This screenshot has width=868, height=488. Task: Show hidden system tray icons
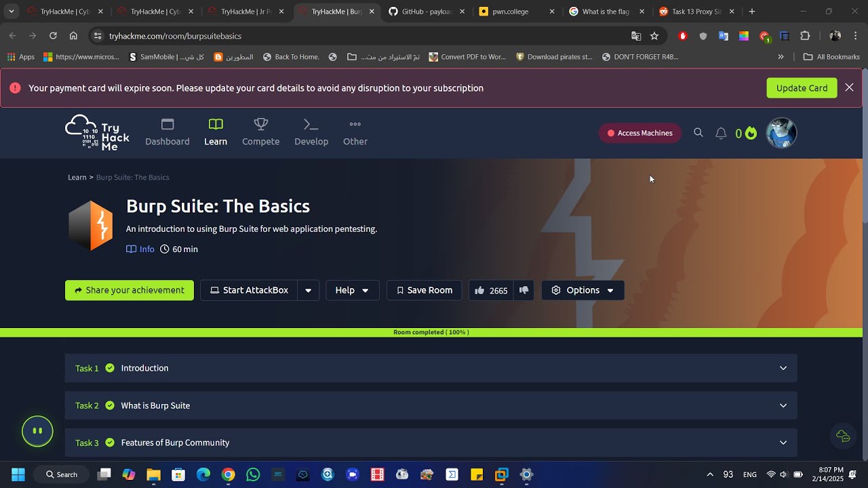710,474
